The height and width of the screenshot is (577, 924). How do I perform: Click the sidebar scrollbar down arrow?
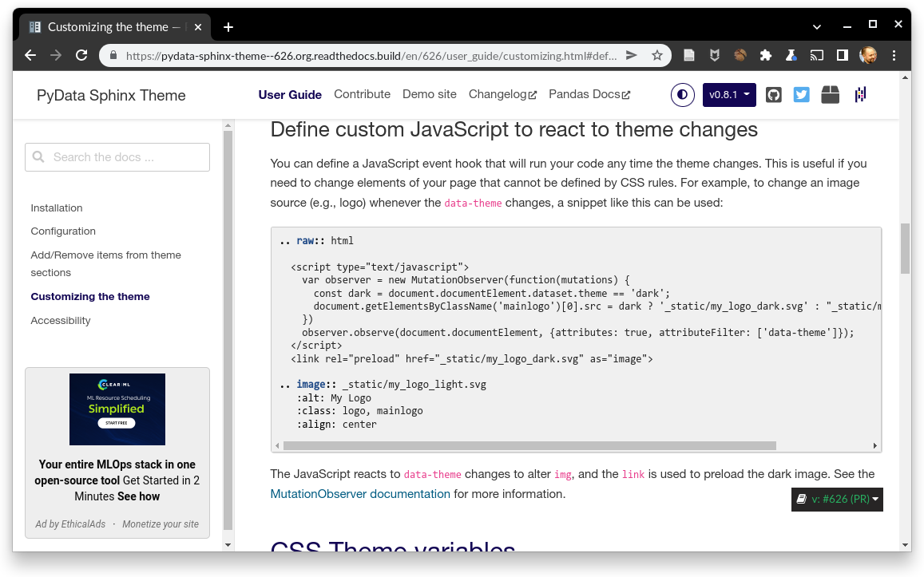(x=228, y=545)
